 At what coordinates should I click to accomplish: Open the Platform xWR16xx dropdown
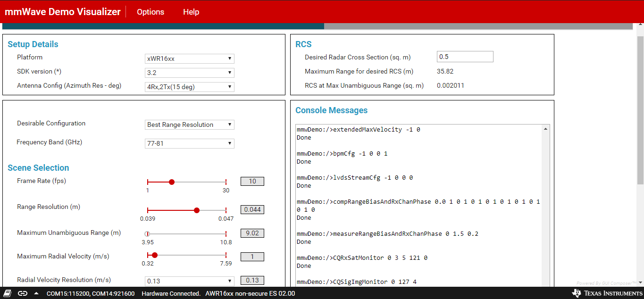pyautogui.click(x=189, y=58)
